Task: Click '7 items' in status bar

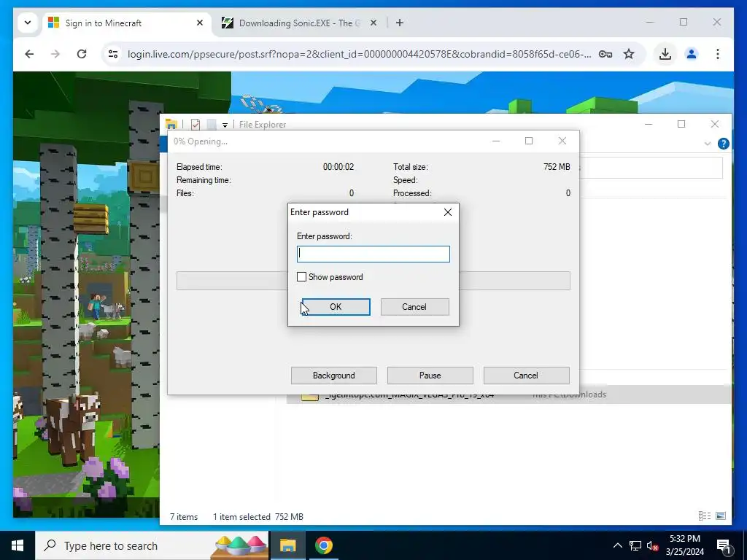Action: point(184,517)
